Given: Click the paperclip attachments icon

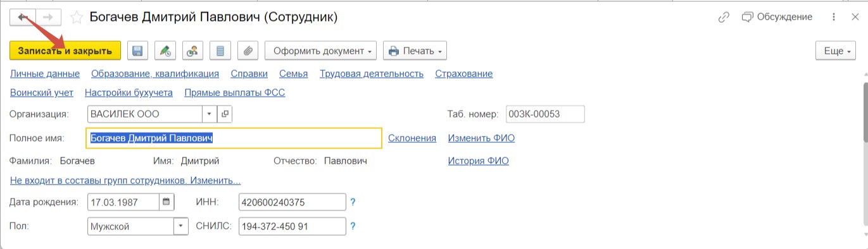Looking at the screenshot, I should (x=248, y=51).
